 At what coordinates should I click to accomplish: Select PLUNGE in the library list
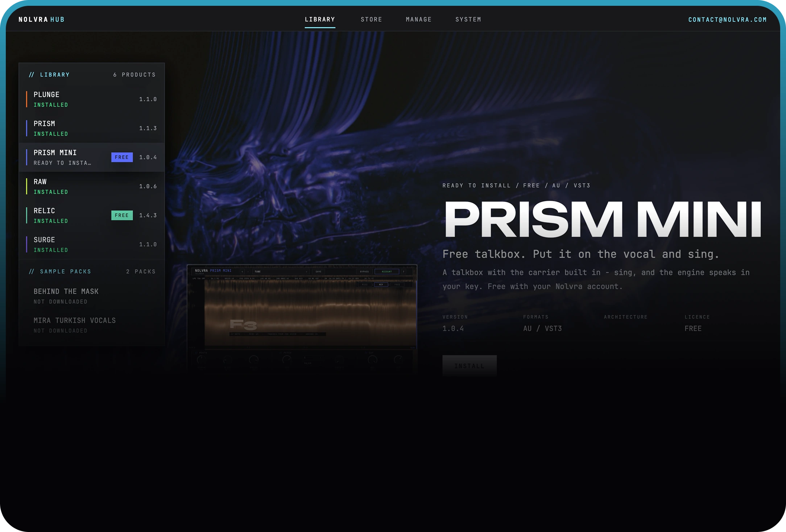point(92,99)
